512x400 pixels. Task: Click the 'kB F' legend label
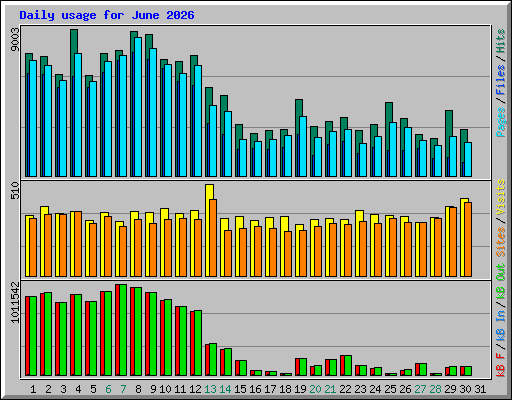[x=501, y=364]
